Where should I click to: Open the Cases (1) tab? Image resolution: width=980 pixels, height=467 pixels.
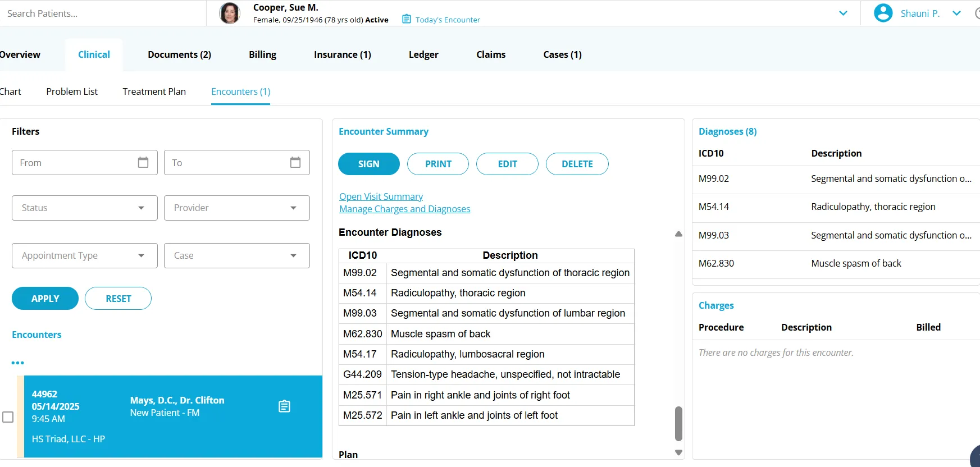pyautogui.click(x=562, y=54)
